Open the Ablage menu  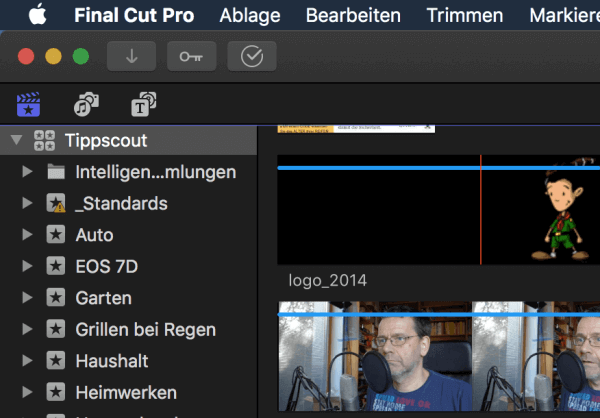tap(250, 15)
